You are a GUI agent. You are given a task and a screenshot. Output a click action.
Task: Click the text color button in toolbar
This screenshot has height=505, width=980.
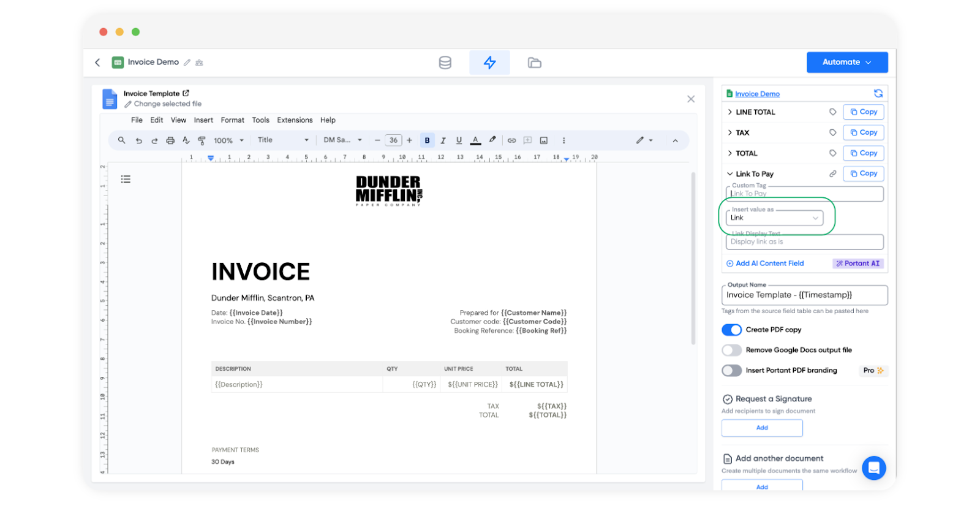click(x=475, y=140)
